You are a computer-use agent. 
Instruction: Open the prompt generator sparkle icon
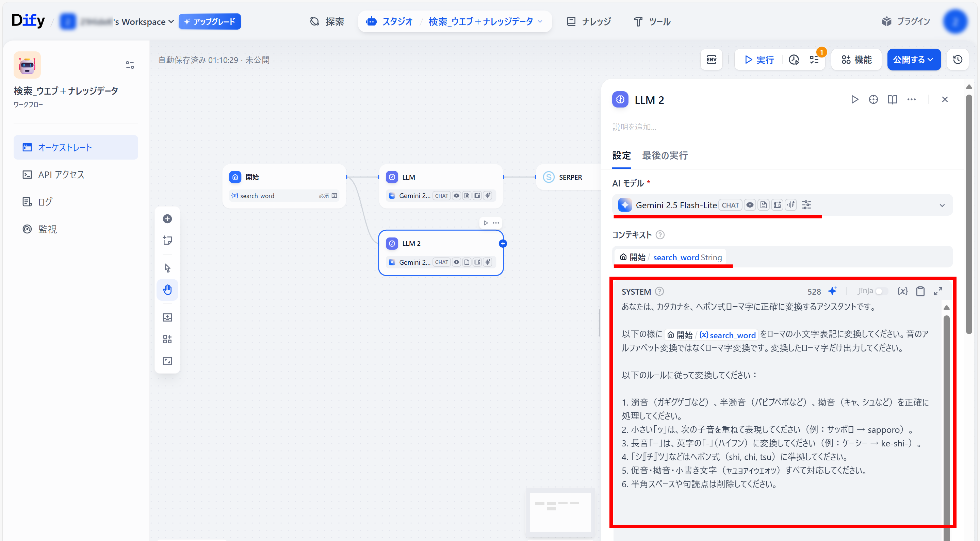[832, 291]
